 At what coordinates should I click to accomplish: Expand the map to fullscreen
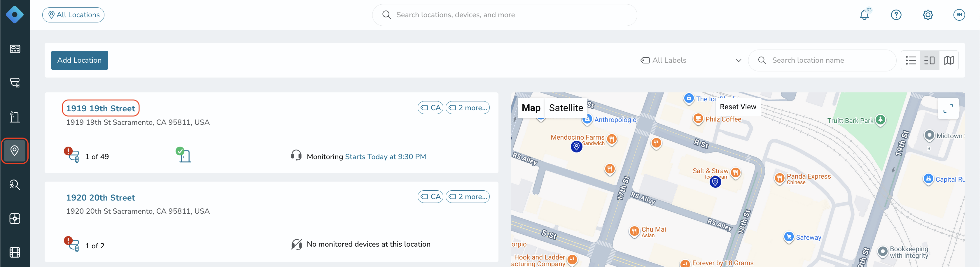pyautogui.click(x=948, y=108)
